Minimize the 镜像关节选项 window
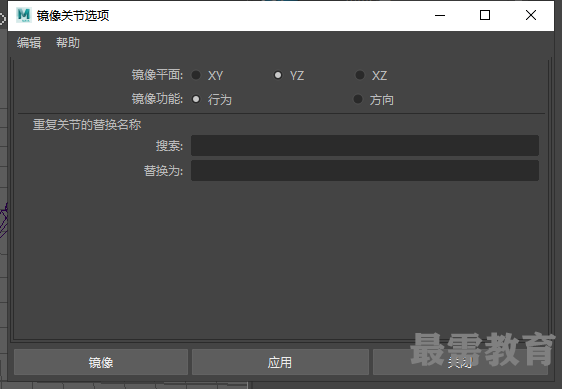Viewport: 562px width, 389px height. pos(440,15)
